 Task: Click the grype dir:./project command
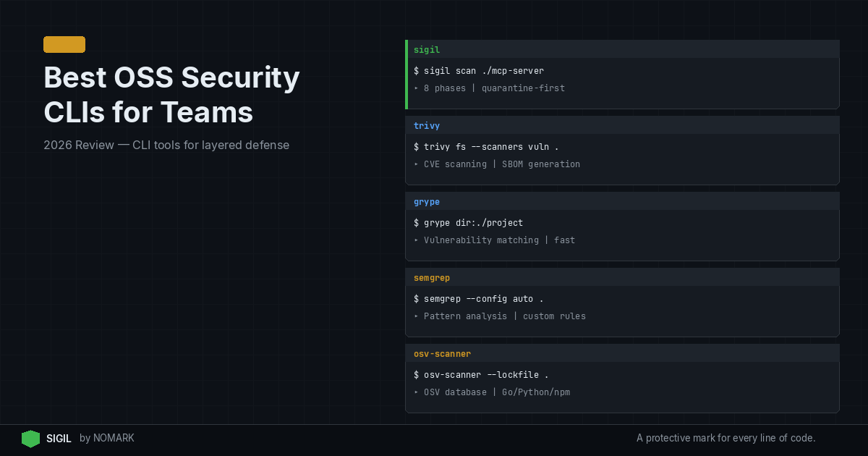(468, 223)
